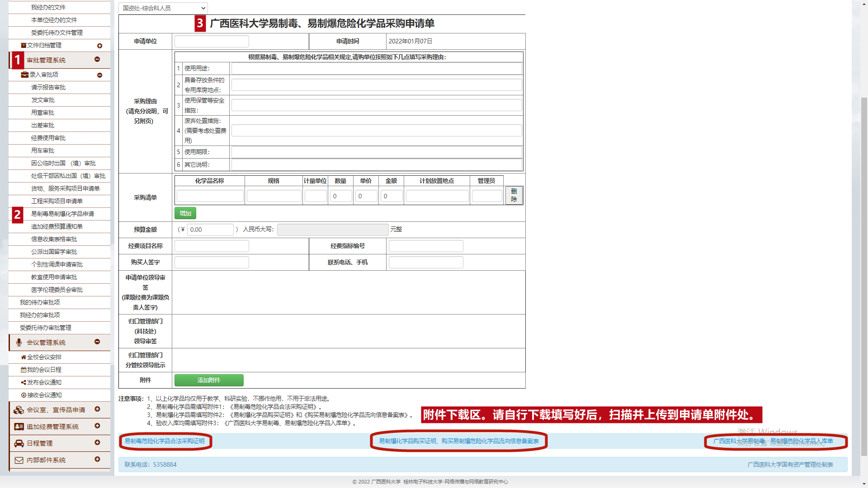Click the share icon beside 发布会议通知
Image resolution: width=868 pixels, height=488 pixels.
coord(24,382)
